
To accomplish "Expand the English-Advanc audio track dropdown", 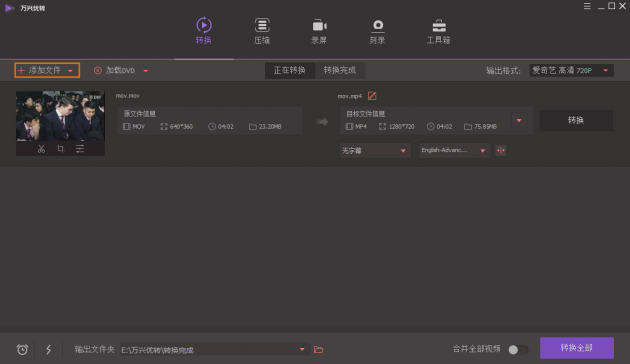I will [x=454, y=151].
